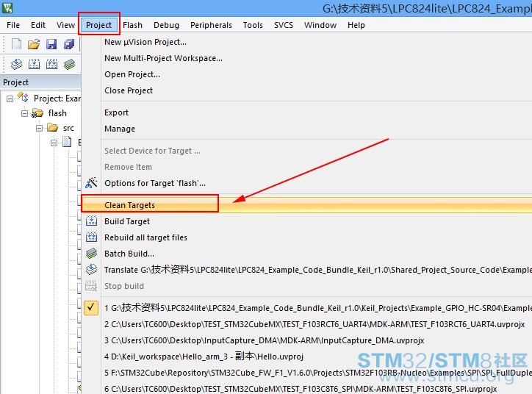Click the Build Target menu icon
532x394 pixels.
coord(91,221)
